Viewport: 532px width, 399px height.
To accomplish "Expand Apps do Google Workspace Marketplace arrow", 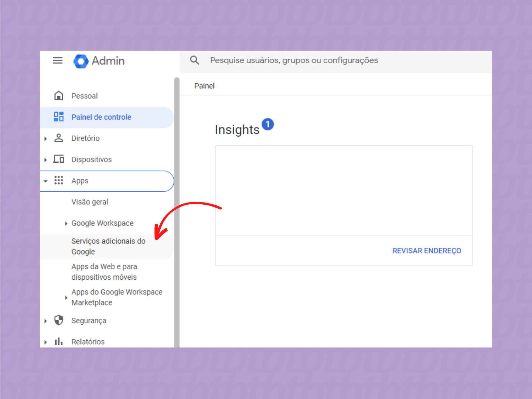I will tap(66, 297).
